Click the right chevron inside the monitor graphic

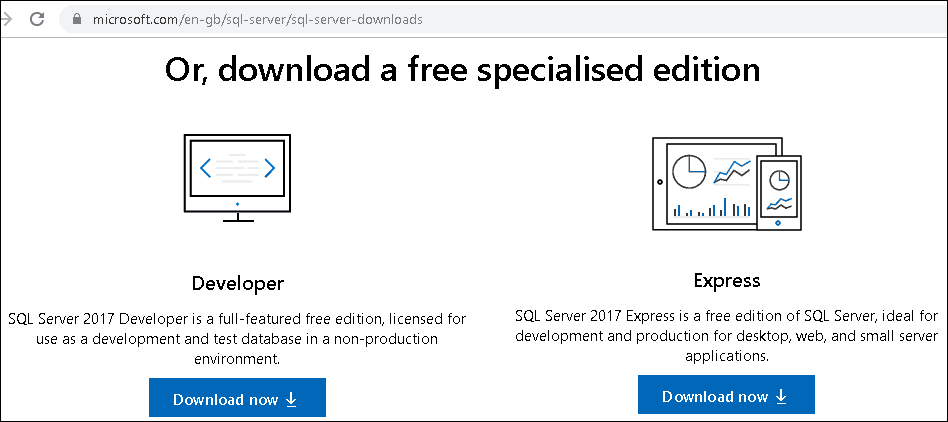[x=269, y=168]
